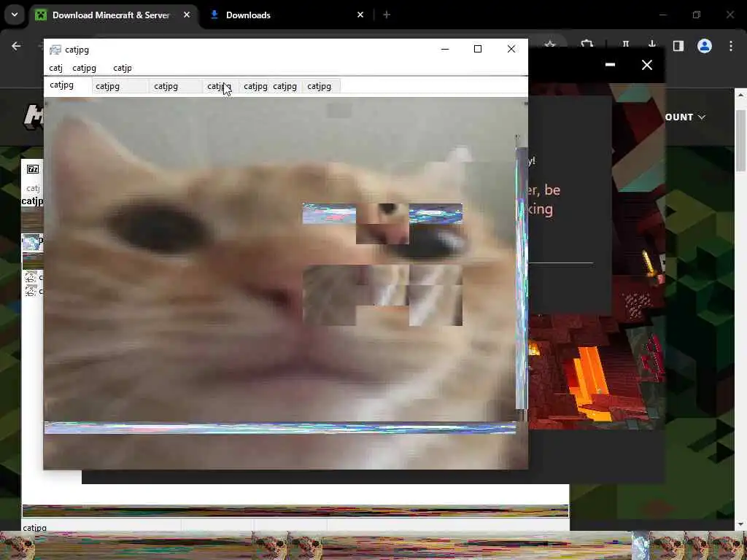Click glitched blue icon in taskbar tray
The height and width of the screenshot is (560, 747).
point(640,545)
